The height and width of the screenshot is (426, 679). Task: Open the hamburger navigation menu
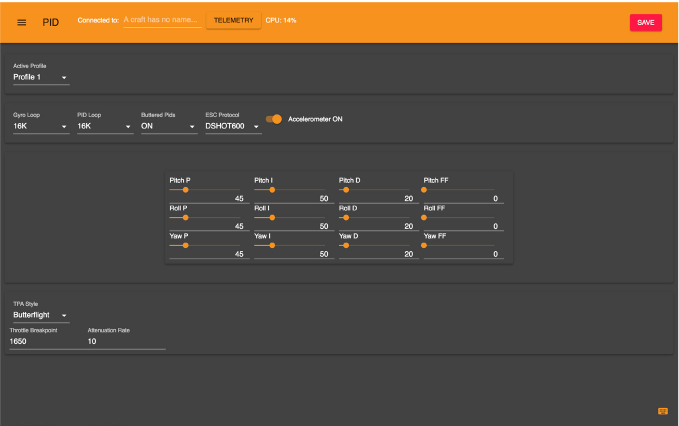[x=21, y=23]
